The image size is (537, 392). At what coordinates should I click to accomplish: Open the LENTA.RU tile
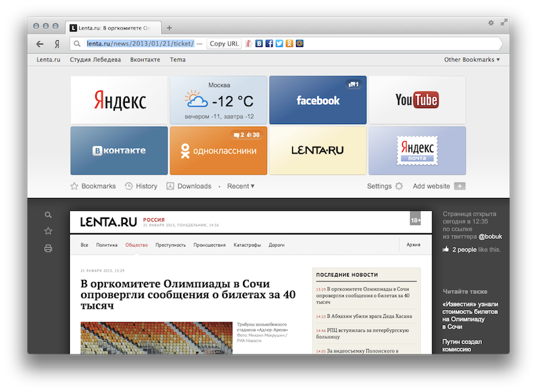(x=318, y=150)
